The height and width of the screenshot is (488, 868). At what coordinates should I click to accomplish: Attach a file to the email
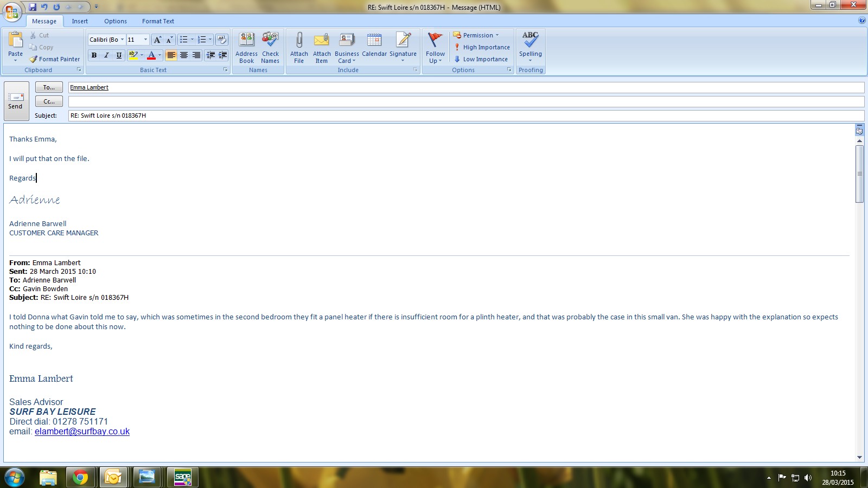(x=299, y=48)
